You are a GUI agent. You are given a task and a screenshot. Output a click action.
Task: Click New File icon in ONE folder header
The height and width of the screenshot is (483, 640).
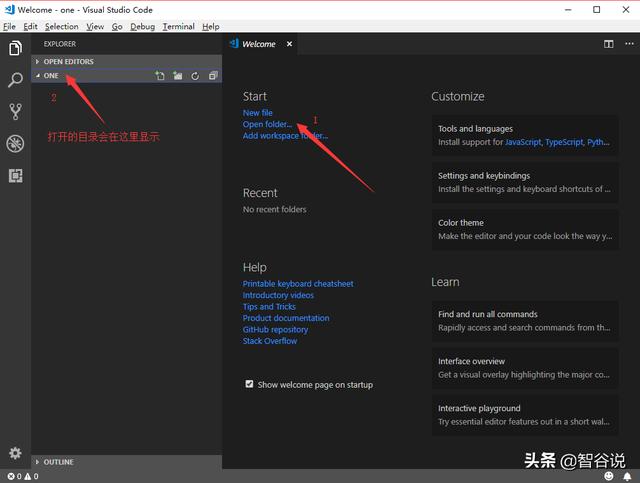coord(160,76)
